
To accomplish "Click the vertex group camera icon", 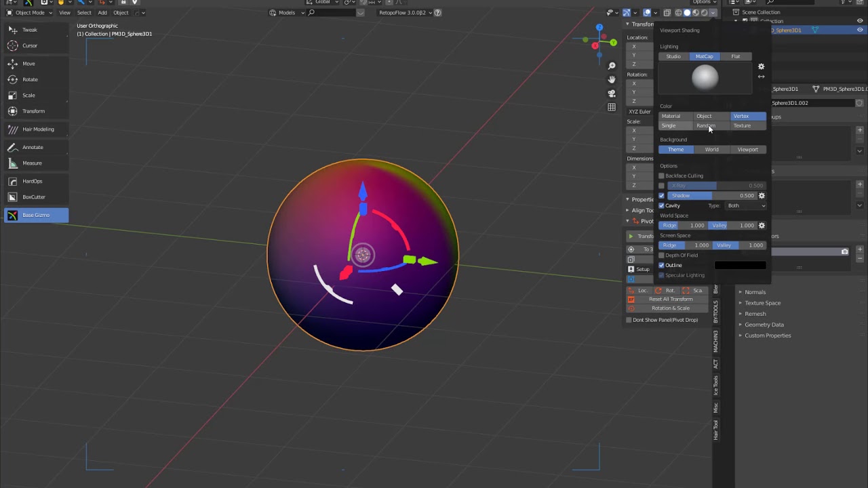I will [844, 251].
